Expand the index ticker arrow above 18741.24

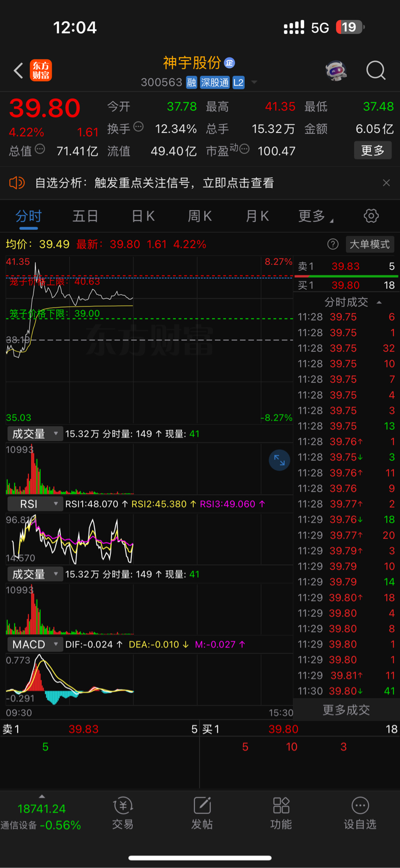coord(42,796)
